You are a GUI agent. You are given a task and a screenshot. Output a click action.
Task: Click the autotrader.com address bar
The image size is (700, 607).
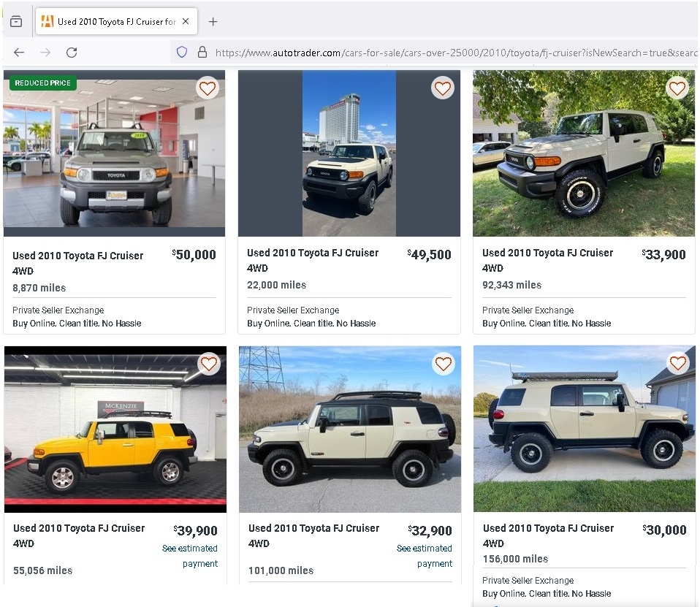coord(455,53)
